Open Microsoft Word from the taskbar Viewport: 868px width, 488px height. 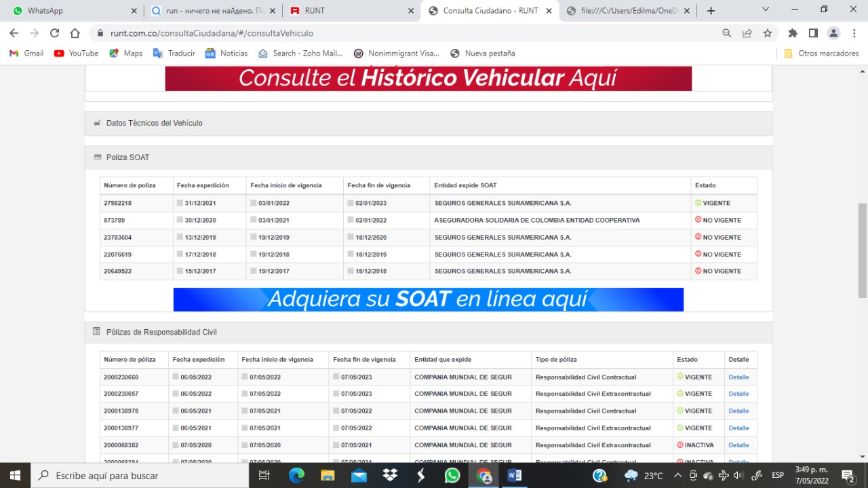[515, 475]
